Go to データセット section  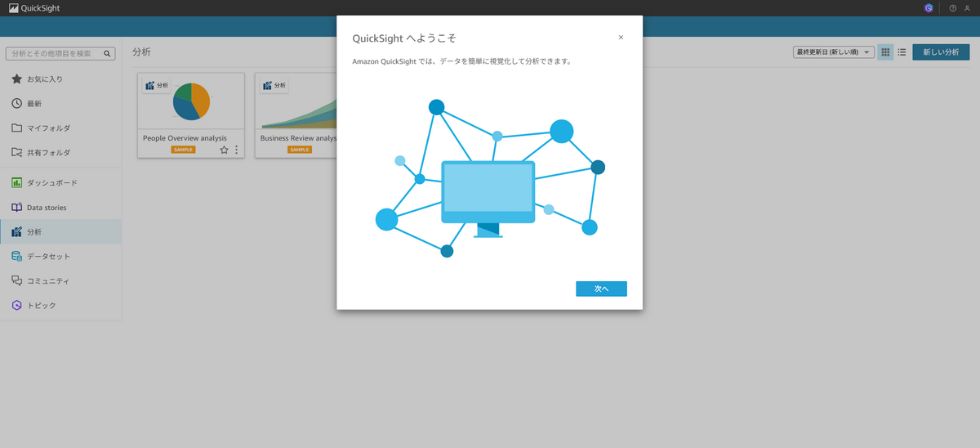click(x=60, y=257)
